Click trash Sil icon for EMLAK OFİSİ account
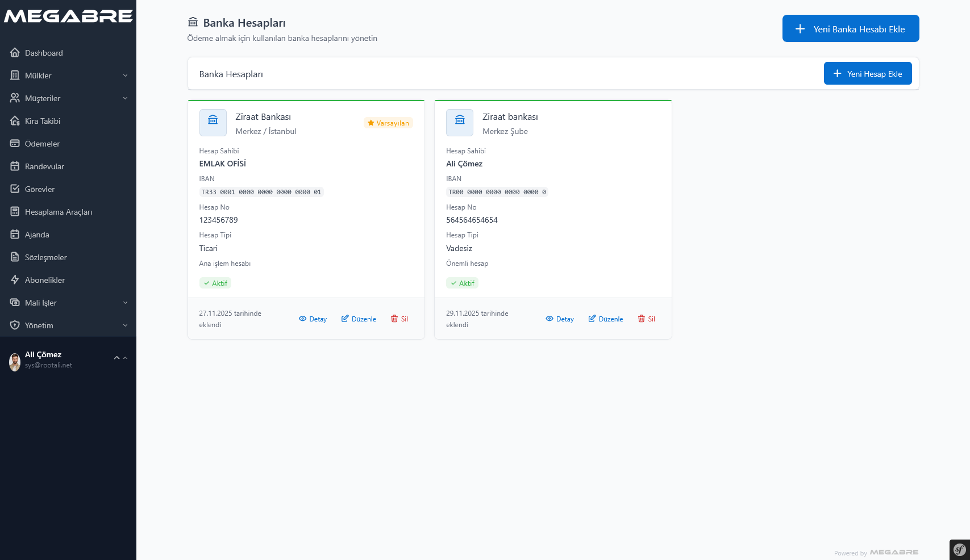Screen dimensions: 970x560 tap(394, 319)
